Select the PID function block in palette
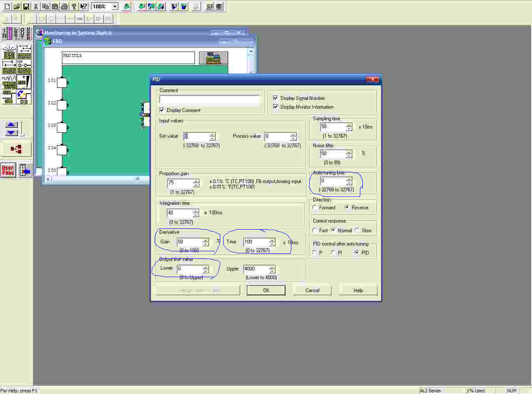 [24, 82]
